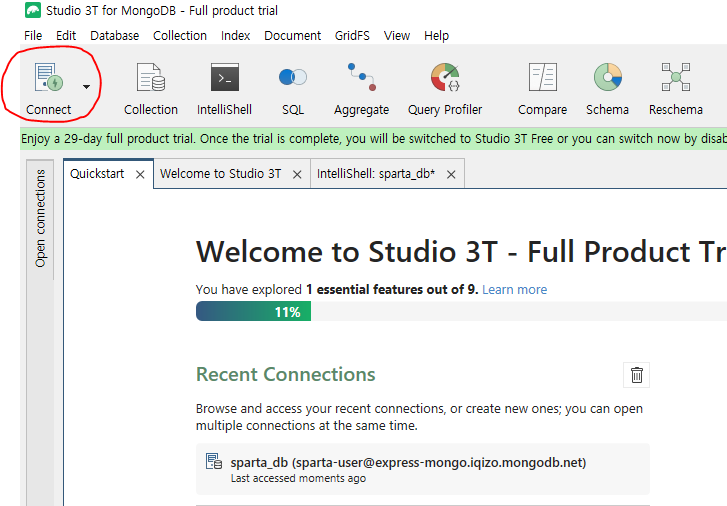The width and height of the screenshot is (727, 506).
Task: Close the Quickstart tab
Action: click(x=140, y=174)
